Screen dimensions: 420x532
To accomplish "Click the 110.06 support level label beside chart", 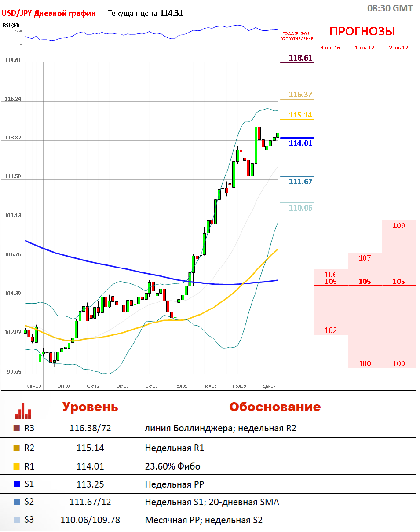I will [x=300, y=208].
